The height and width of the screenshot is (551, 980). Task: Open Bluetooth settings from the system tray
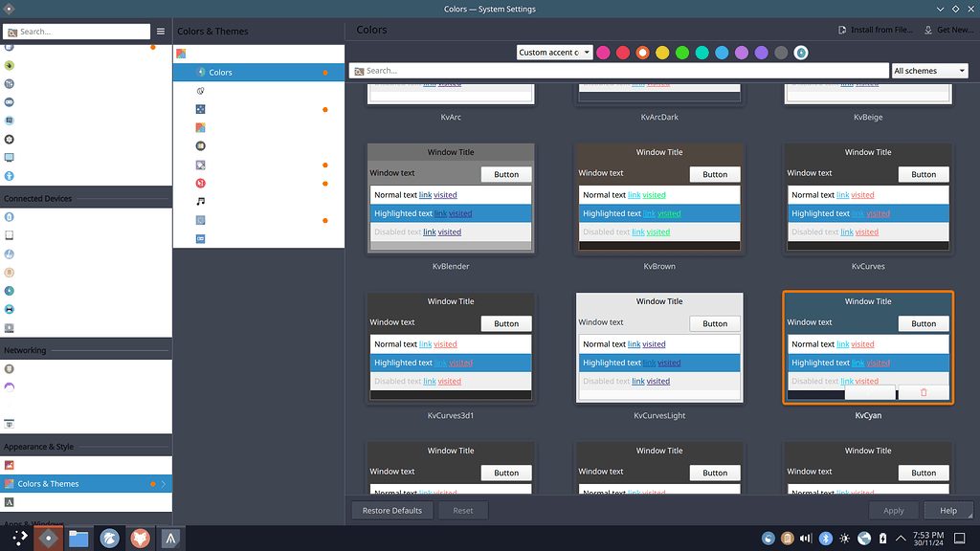click(x=825, y=539)
